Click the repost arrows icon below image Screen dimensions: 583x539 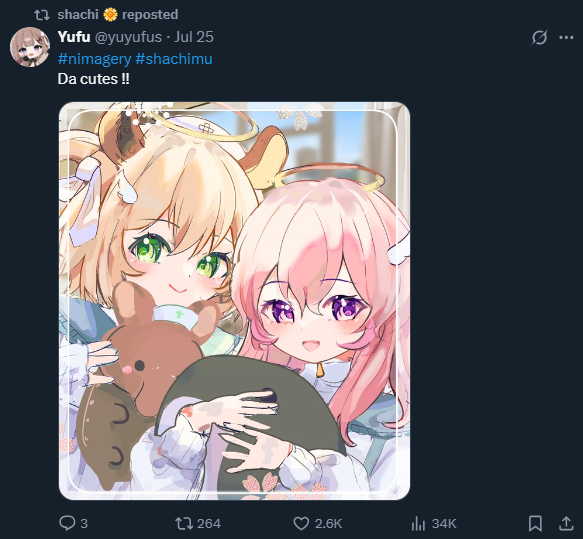pyautogui.click(x=184, y=523)
